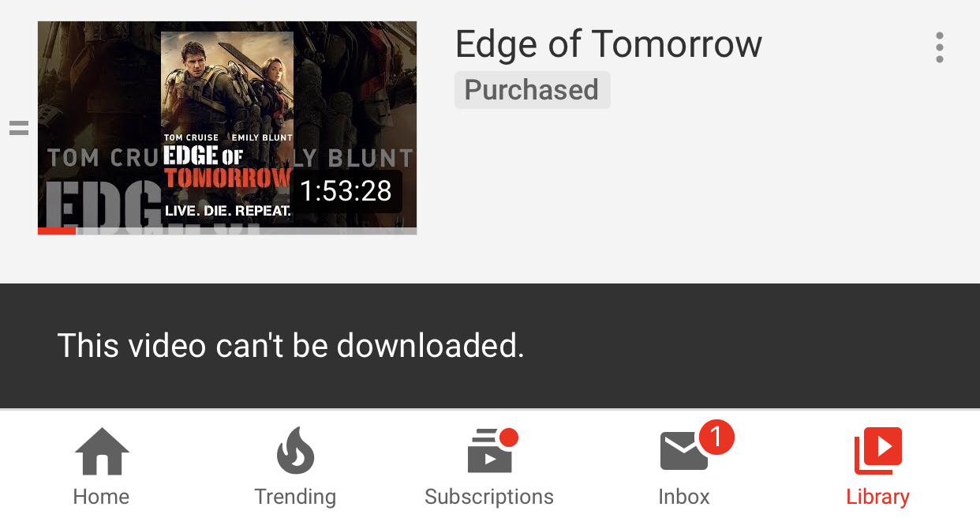The height and width of the screenshot is (522, 980).
Task: Tap the "This video can't be downloaded" message
Action: click(x=291, y=346)
